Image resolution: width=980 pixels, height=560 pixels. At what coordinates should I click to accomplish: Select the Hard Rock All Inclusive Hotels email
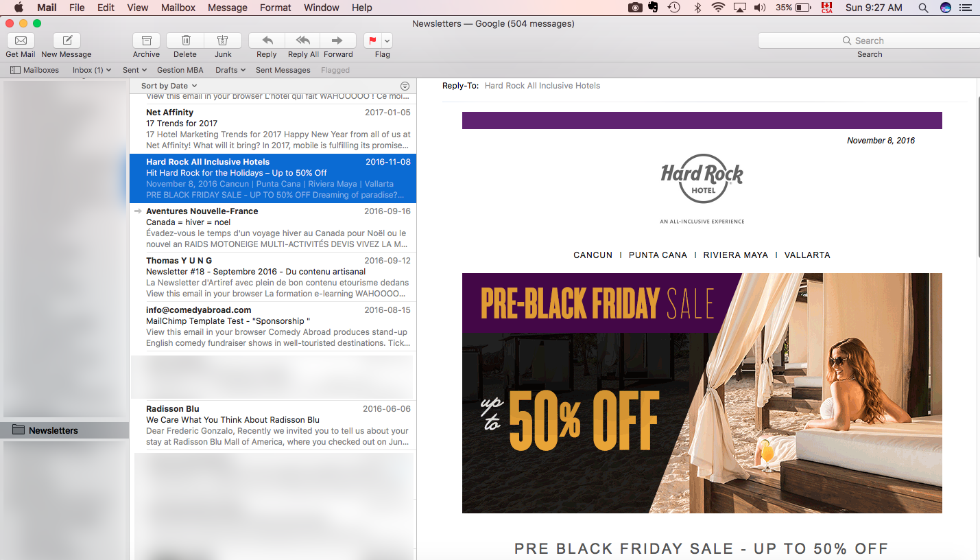pos(273,178)
